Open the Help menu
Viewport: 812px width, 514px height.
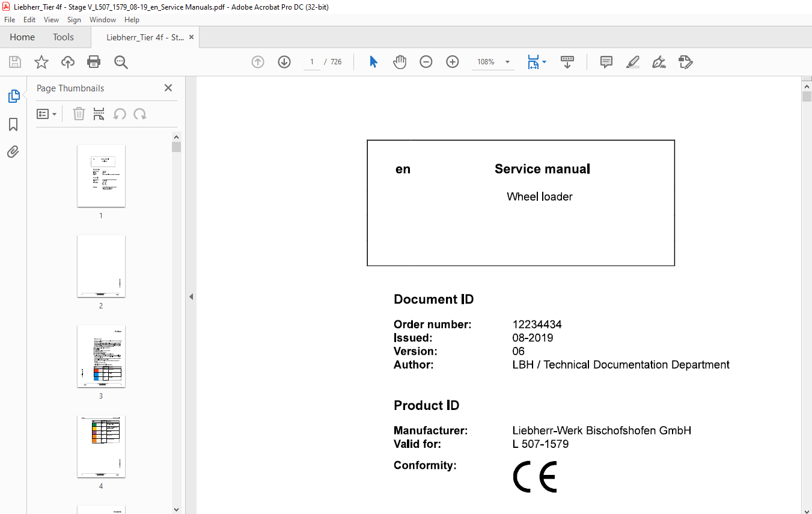pos(132,20)
